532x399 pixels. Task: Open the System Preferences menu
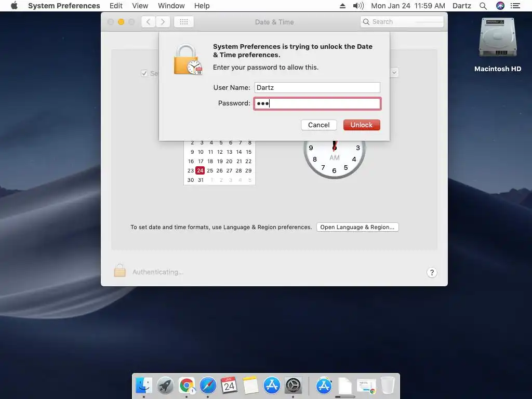64,6
